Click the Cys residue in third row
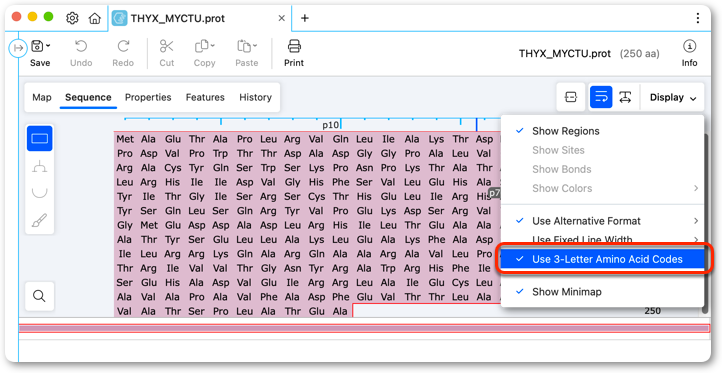The image size is (722, 373). [x=173, y=168]
